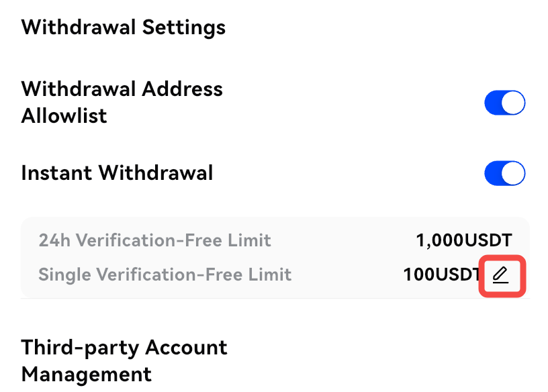Viewport: 548px width, 392px height.
Task: Click the Single Verification-Free Limit label
Action: pyautogui.click(x=165, y=275)
